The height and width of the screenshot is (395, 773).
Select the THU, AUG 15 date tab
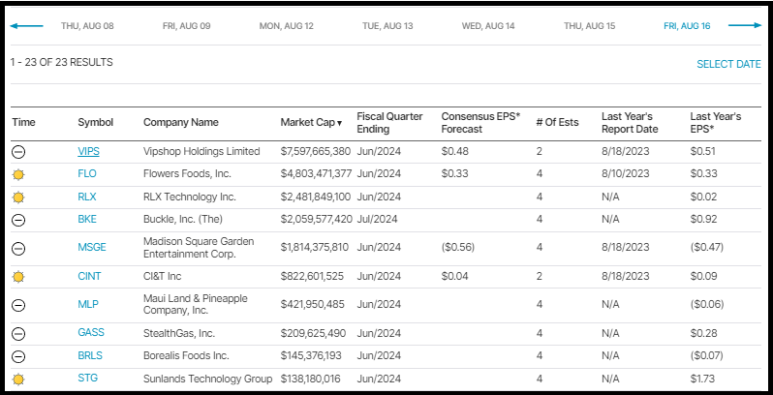[x=590, y=26]
